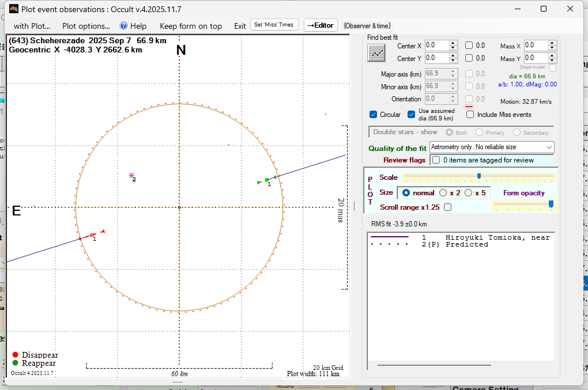Click the blue Help question mark icon
588x390 pixels.
point(123,26)
